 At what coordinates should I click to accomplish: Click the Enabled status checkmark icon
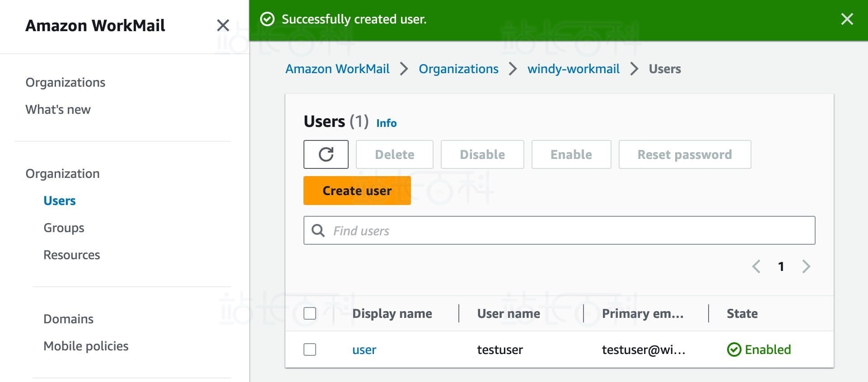point(734,349)
